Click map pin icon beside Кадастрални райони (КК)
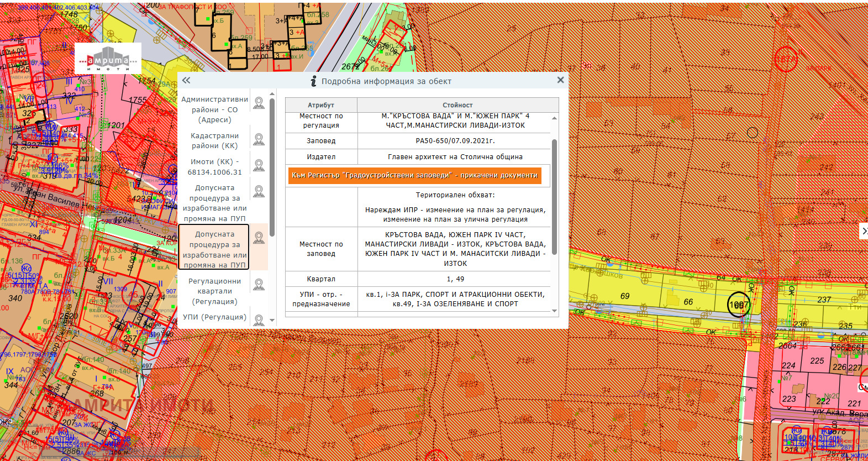 point(259,140)
